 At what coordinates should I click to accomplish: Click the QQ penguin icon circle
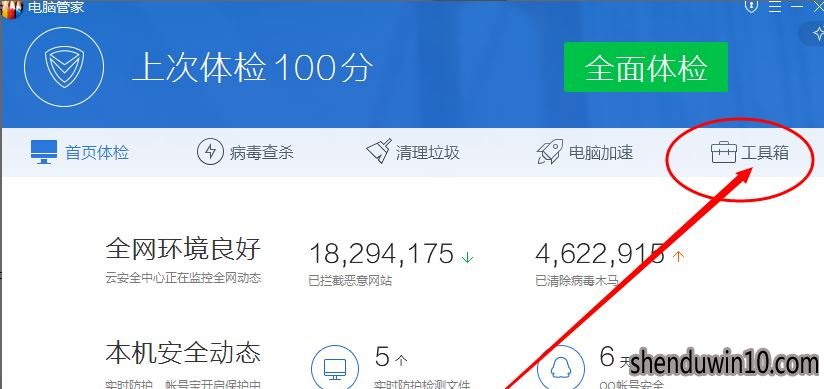tap(561, 369)
